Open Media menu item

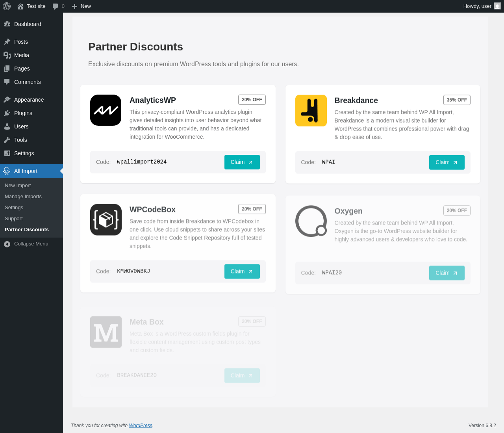point(31,55)
